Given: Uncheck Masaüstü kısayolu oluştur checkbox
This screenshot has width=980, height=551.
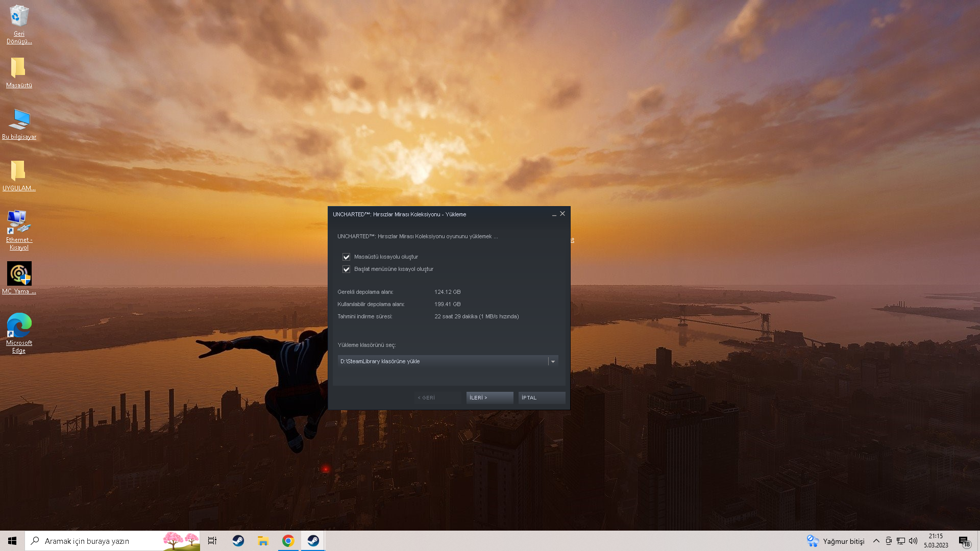Looking at the screenshot, I should tap(346, 257).
